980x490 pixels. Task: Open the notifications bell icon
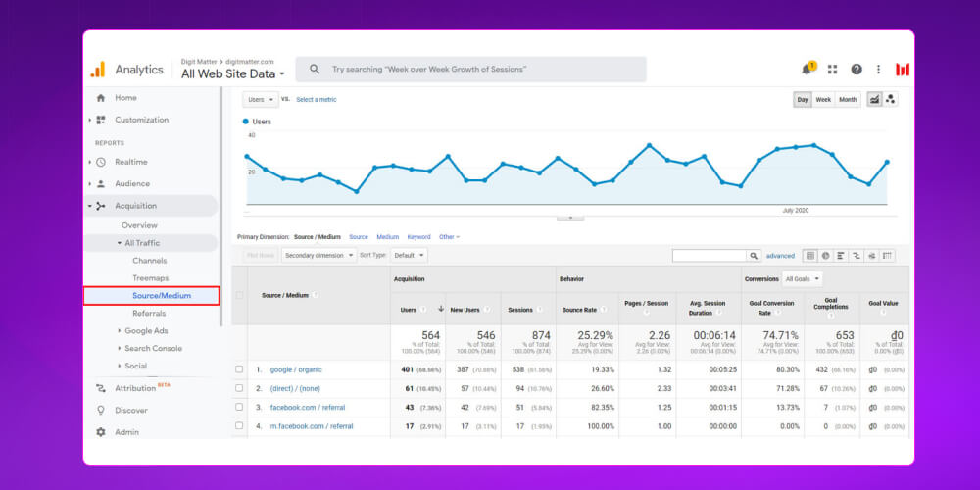pyautogui.click(x=807, y=70)
